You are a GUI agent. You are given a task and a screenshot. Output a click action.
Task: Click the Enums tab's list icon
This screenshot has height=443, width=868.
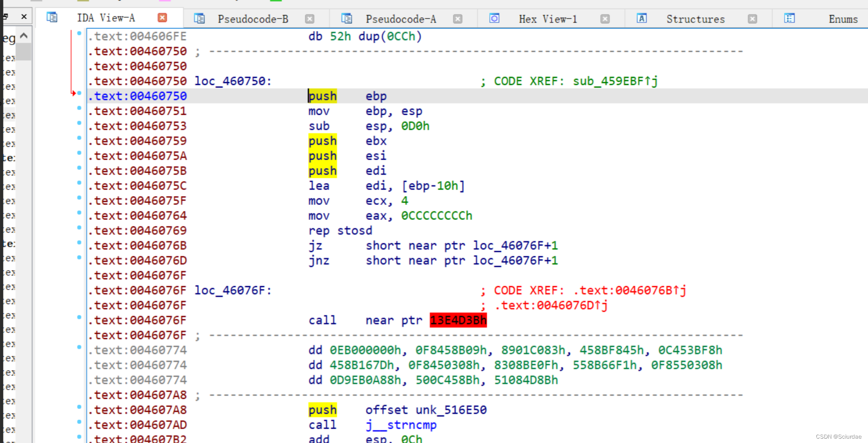789,19
